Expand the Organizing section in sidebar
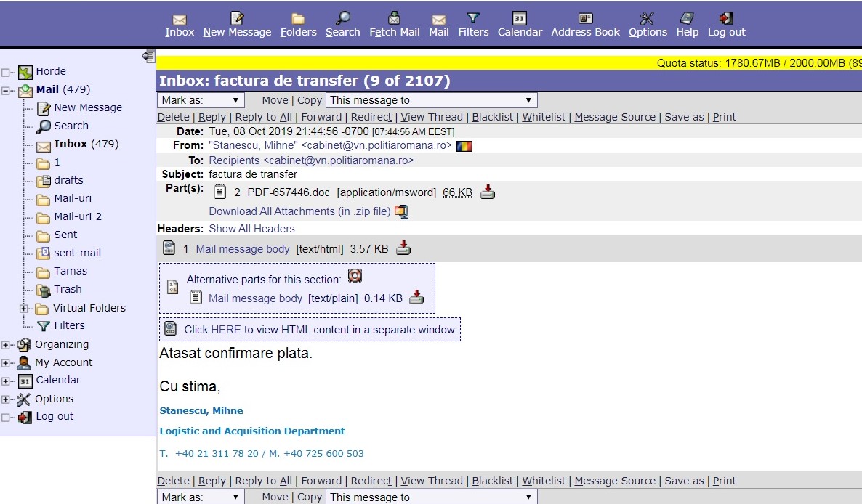The width and height of the screenshot is (862, 504). point(7,345)
